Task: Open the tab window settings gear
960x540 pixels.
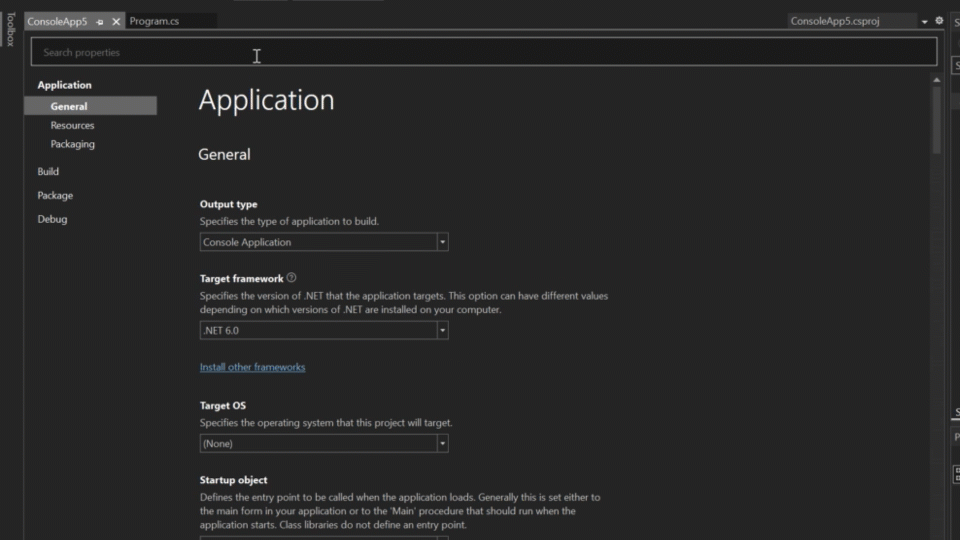Action: coord(939,21)
